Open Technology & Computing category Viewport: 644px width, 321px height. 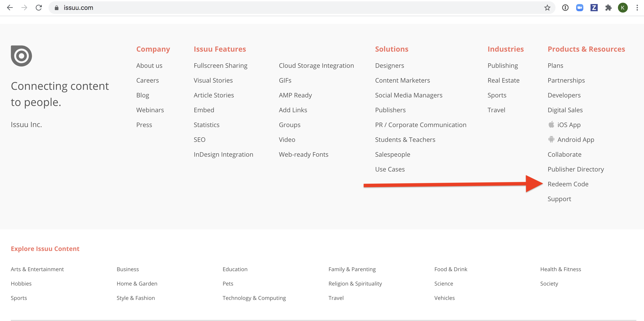254,298
